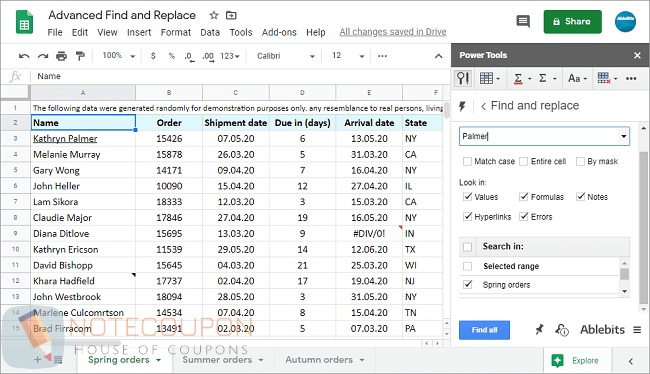
Task: Click the Print icon
Action: 61,56
